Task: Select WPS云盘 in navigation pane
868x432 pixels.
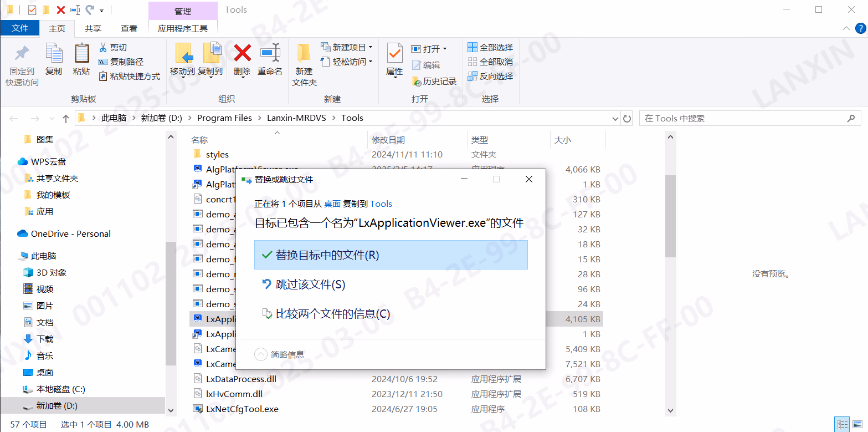Action: pos(49,162)
